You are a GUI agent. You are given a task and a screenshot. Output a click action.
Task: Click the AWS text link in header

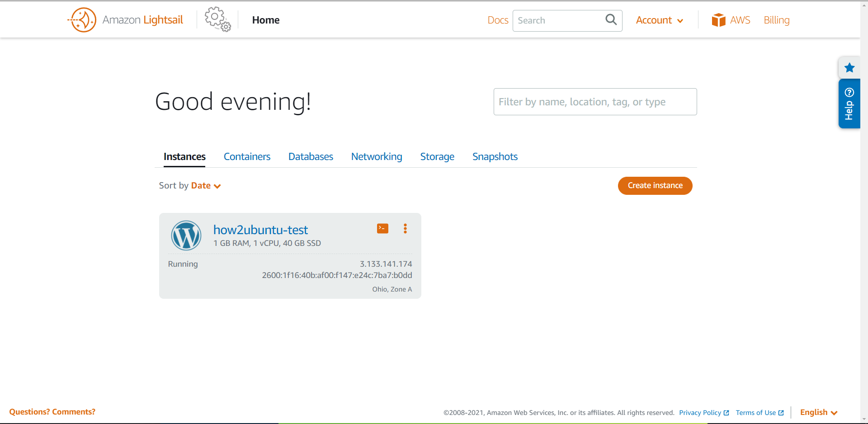pos(740,20)
